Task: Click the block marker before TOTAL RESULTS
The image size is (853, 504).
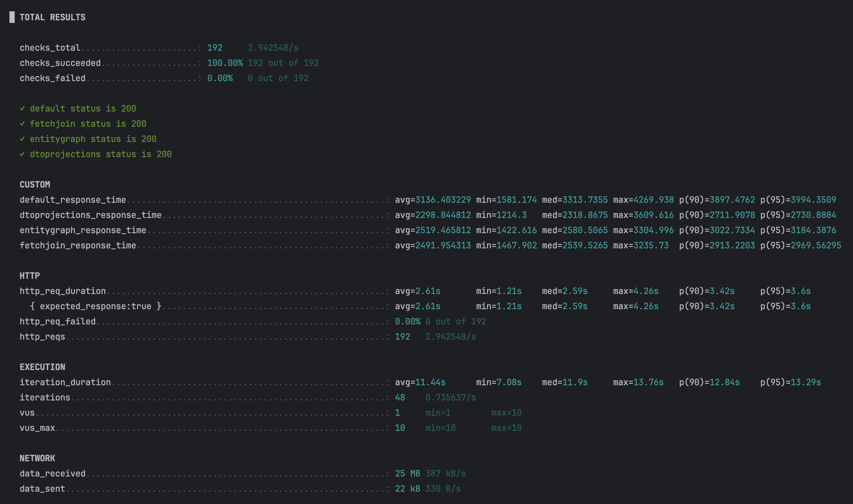Action: pyautogui.click(x=12, y=17)
